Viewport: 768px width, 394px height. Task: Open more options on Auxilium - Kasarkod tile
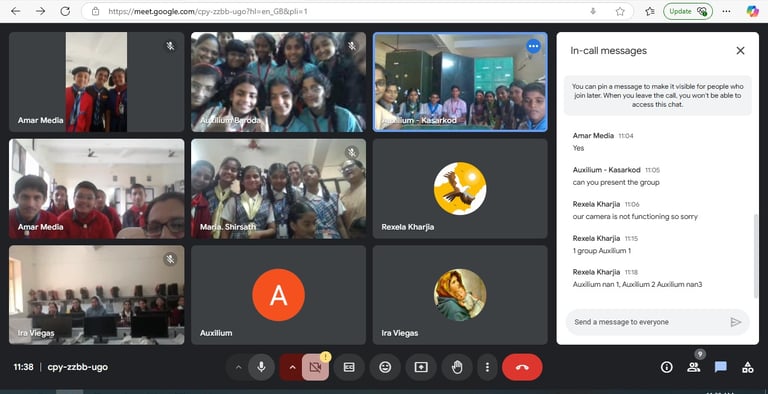coord(533,46)
